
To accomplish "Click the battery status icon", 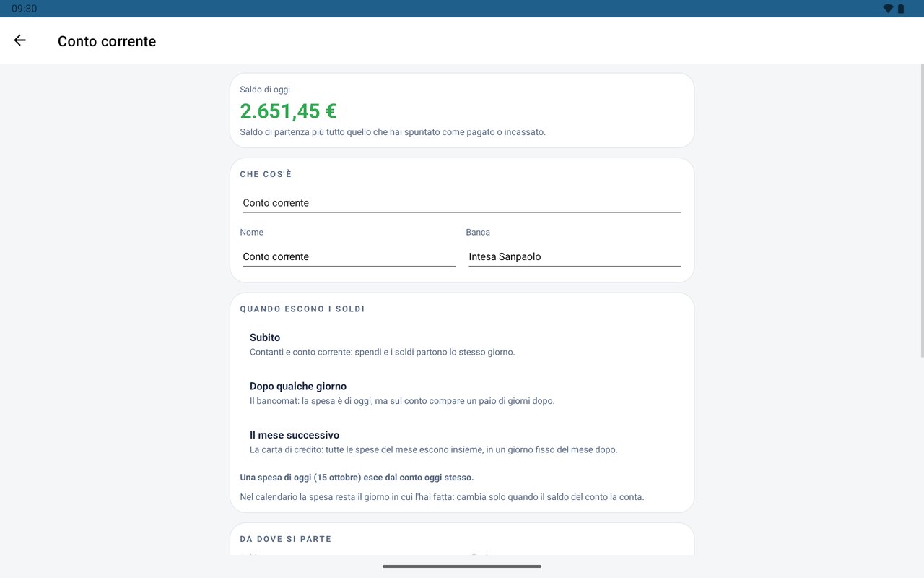I will [901, 9].
